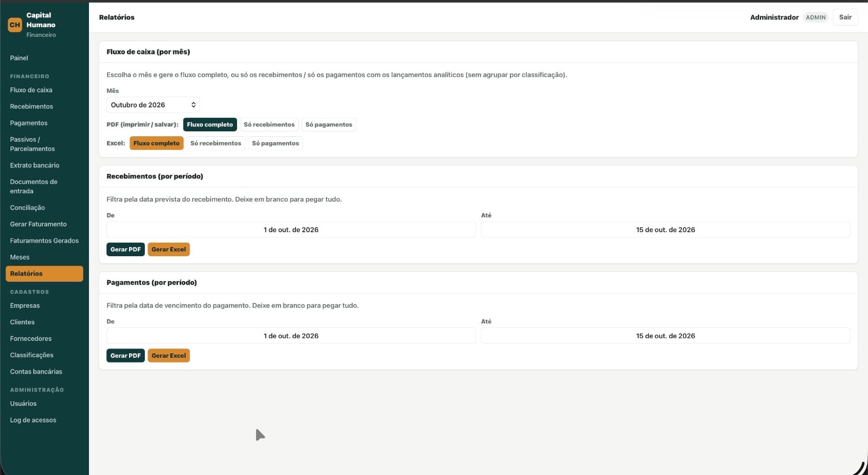This screenshot has width=868, height=475.
Task: Open Gerar Faturamento
Action: [x=44, y=224]
